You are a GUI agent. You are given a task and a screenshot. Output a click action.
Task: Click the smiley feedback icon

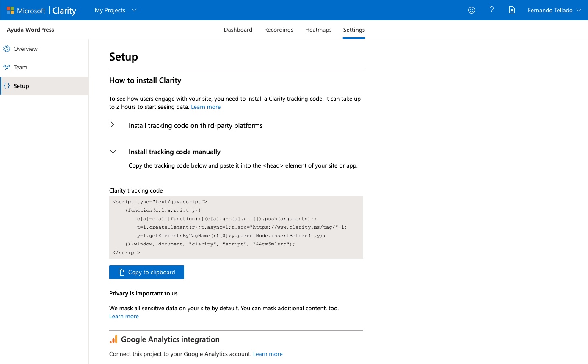[x=471, y=10]
